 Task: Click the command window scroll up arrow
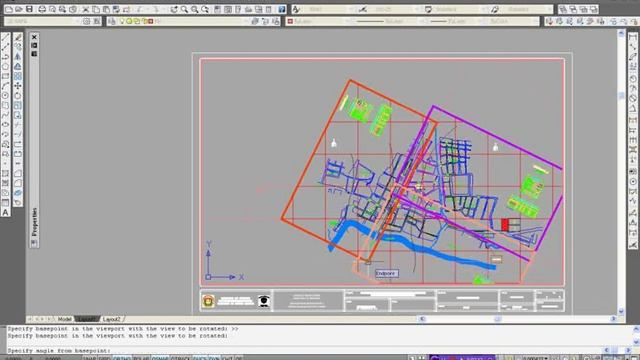tap(636, 329)
